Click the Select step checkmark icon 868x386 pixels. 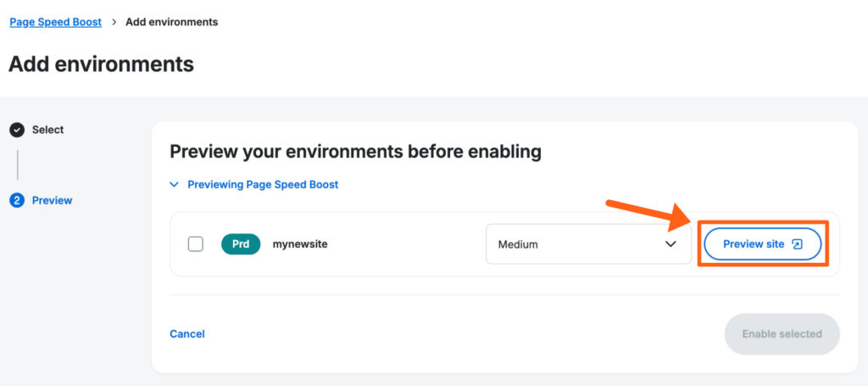pyautogui.click(x=17, y=130)
